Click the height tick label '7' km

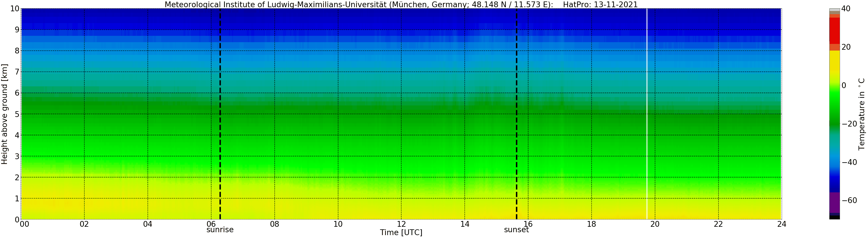tap(17, 72)
